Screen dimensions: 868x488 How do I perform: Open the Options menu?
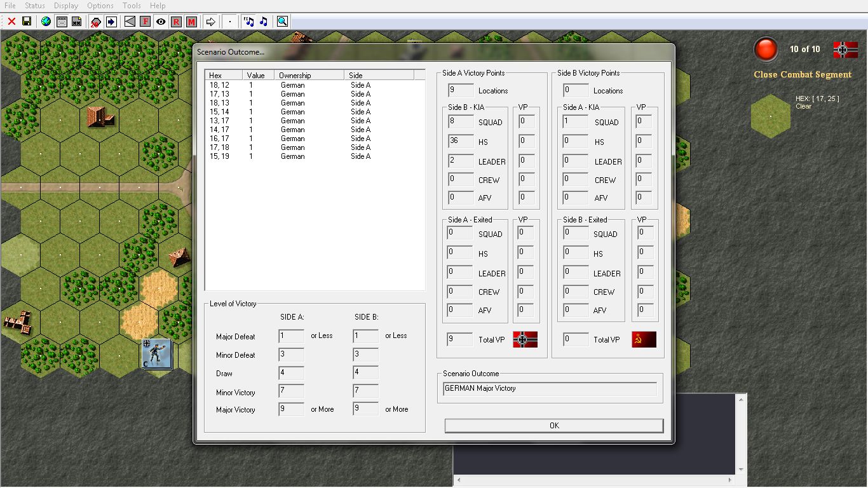point(100,6)
